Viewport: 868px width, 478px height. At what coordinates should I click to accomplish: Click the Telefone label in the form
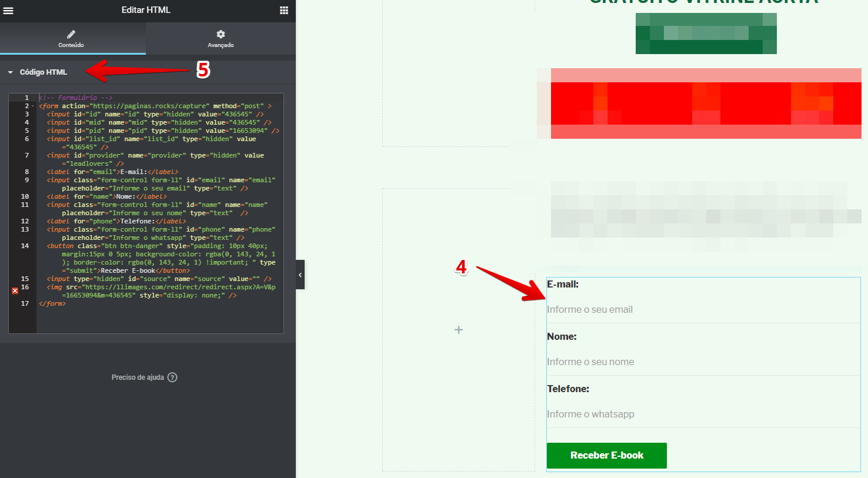(568, 389)
